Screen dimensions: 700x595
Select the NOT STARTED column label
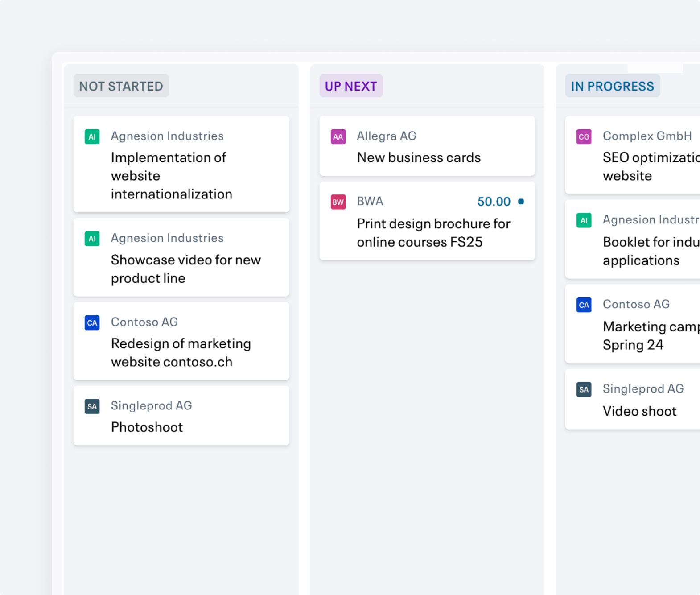[121, 86]
